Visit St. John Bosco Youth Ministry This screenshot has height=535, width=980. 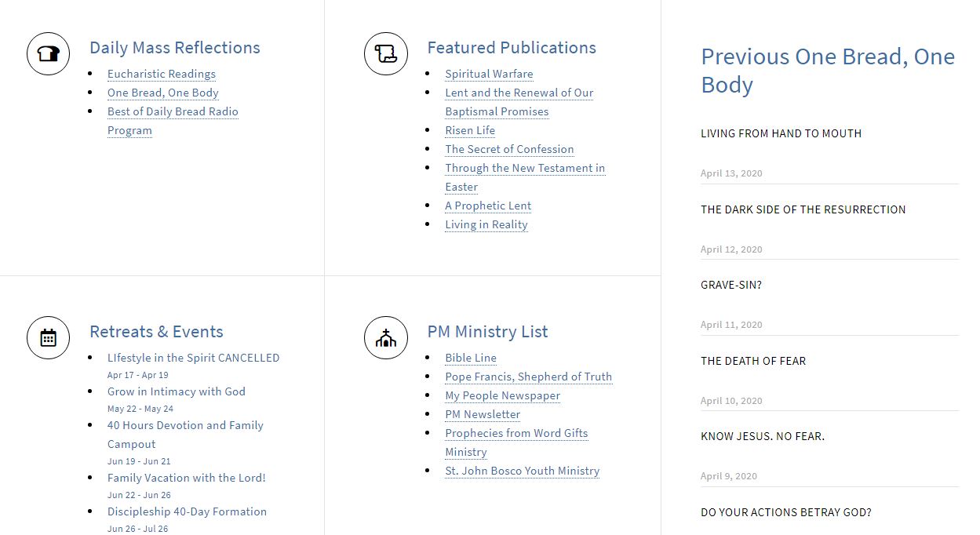click(x=522, y=471)
